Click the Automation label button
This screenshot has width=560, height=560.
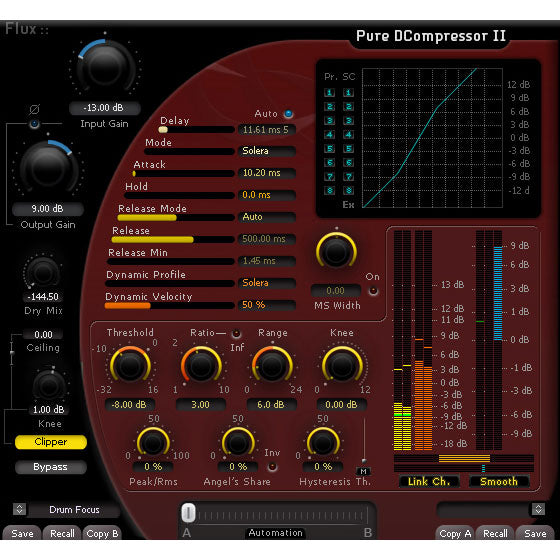click(275, 533)
